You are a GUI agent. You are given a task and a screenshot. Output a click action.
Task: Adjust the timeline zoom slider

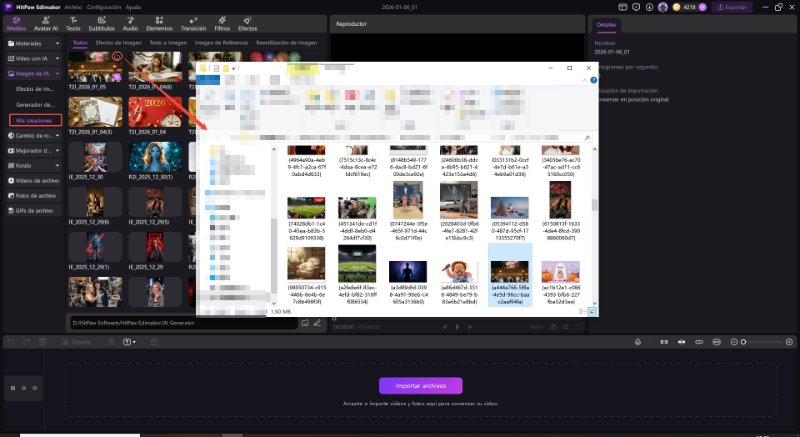click(x=742, y=342)
